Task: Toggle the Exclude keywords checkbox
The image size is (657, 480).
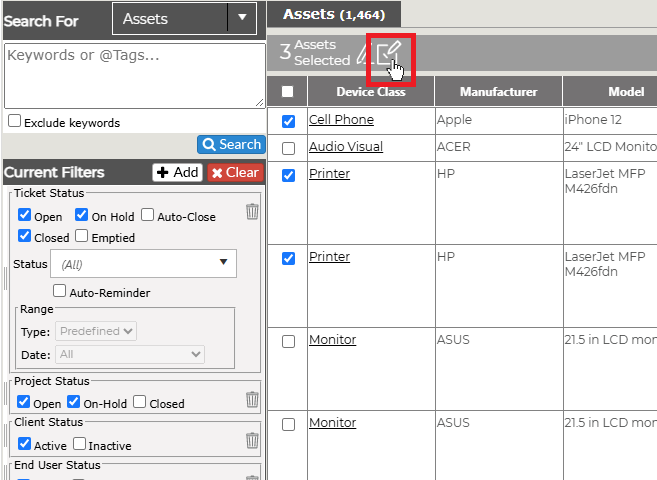Action: (15, 121)
